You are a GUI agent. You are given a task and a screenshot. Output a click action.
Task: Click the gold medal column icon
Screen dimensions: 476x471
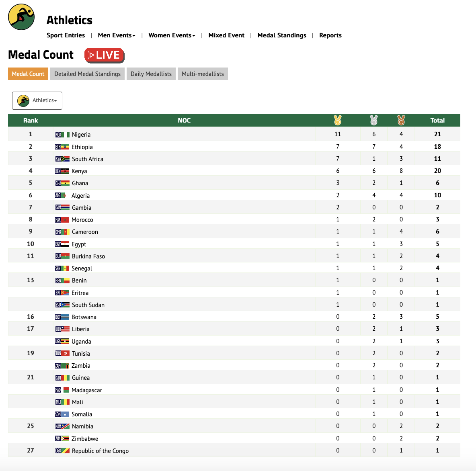point(338,120)
